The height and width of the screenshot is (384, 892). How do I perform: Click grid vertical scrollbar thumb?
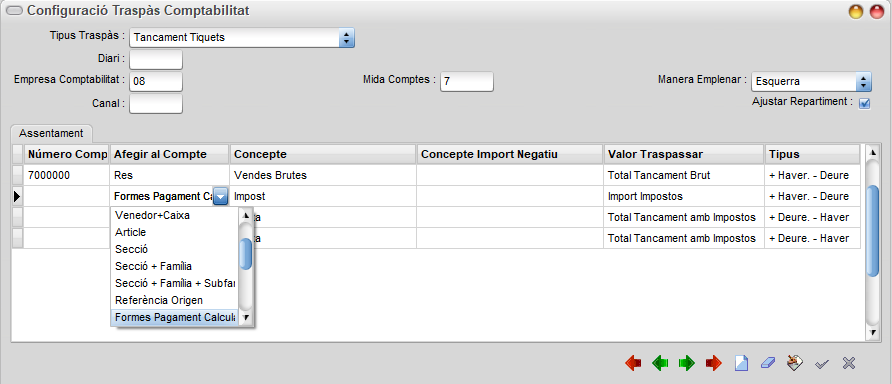(872, 230)
